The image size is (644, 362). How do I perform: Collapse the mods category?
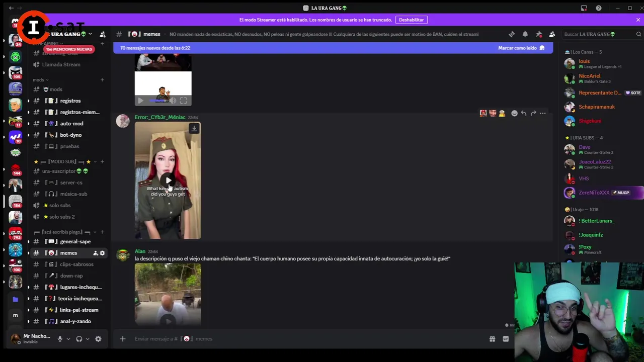click(x=40, y=80)
